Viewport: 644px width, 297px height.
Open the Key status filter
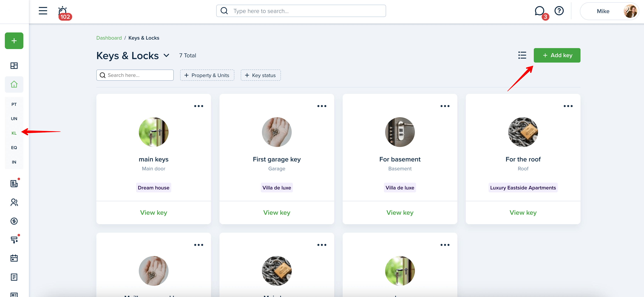[x=260, y=75]
